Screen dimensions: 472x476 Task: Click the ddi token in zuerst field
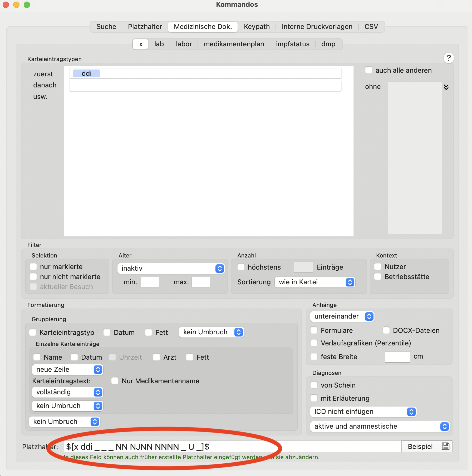pyautogui.click(x=86, y=73)
